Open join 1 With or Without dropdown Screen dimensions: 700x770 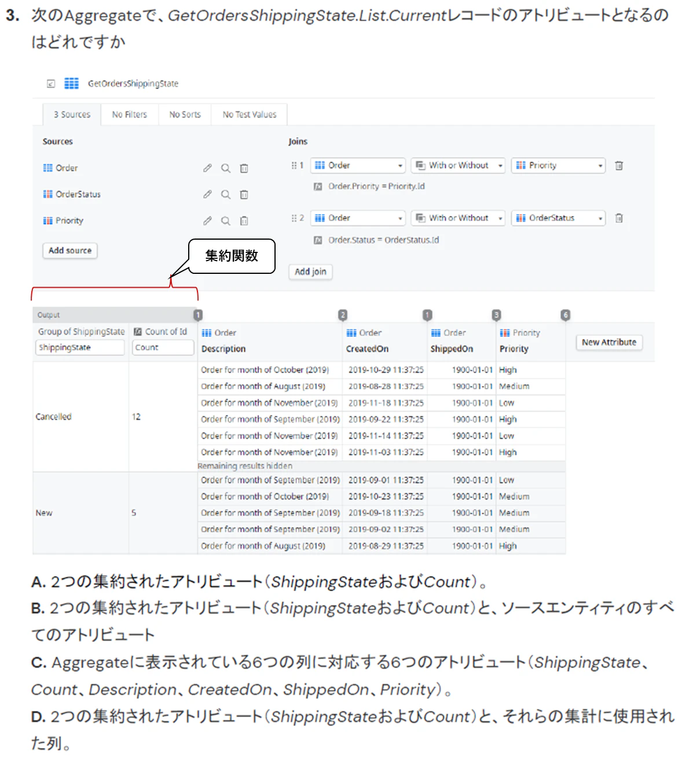pyautogui.click(x=458, y=166)
